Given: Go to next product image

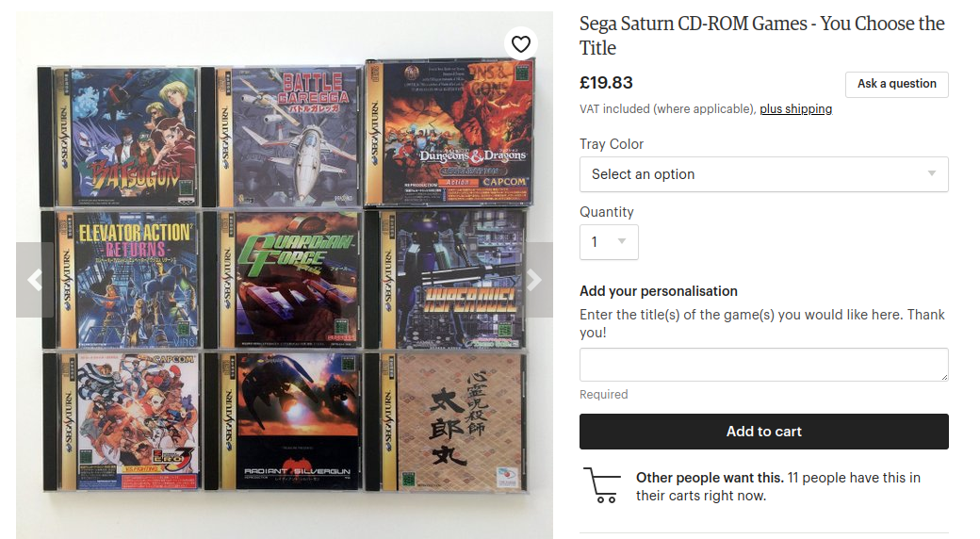Looking at the screenshot, I should pyautogui.click(x=534, y=280).
